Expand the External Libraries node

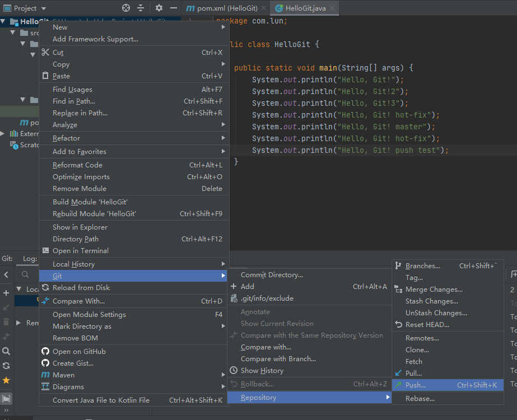3,133
